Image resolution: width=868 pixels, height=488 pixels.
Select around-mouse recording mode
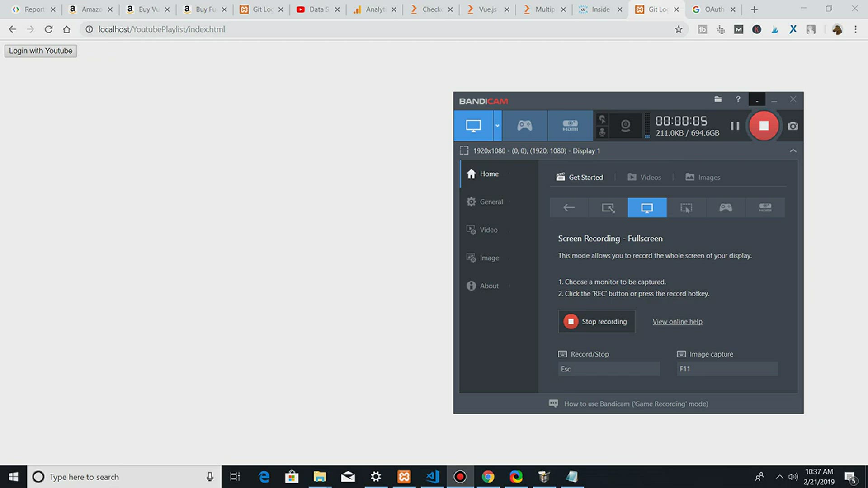[686, 208]
